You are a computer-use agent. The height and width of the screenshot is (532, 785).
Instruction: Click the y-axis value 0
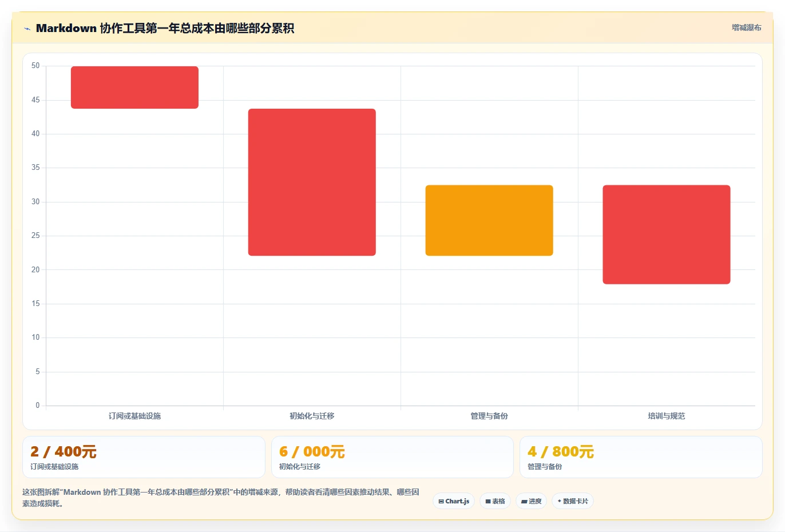38,406
